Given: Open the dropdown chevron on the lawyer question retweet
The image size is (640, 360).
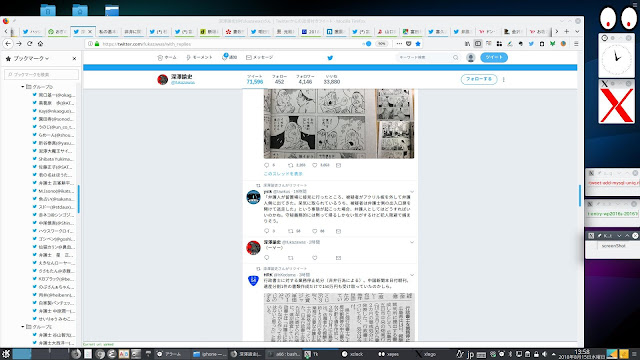Looking at the screenshot, I should pos(412,192).
